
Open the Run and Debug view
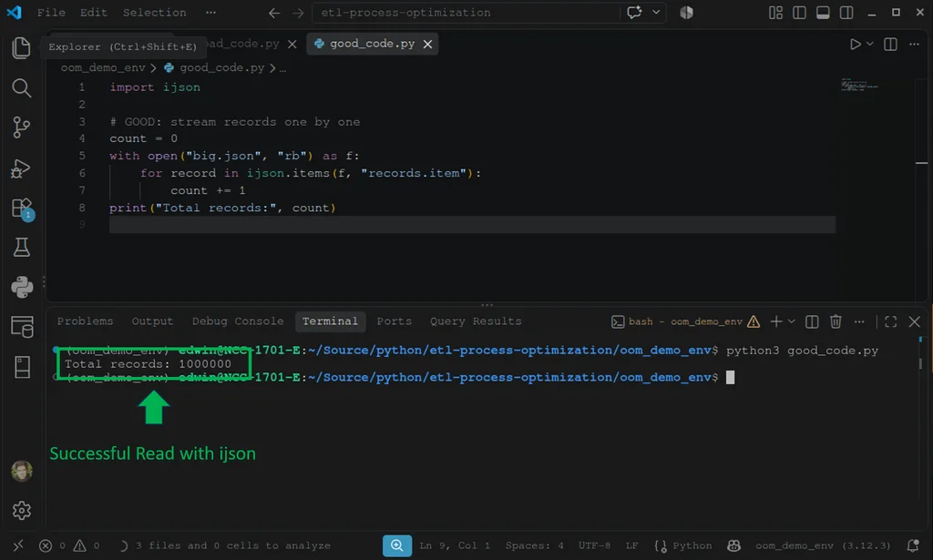coord(22,168)
